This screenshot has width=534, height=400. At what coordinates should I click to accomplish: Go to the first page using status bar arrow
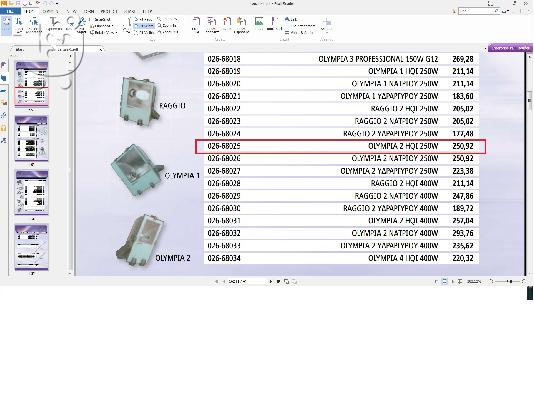pos(216,282)
